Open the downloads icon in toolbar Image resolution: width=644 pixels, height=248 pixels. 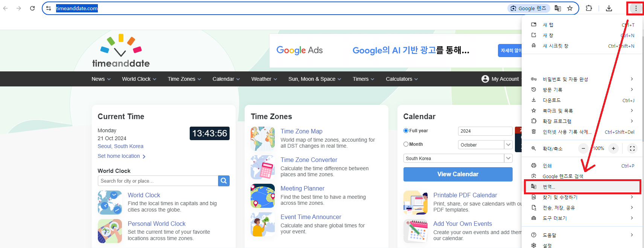coord(609,8)
